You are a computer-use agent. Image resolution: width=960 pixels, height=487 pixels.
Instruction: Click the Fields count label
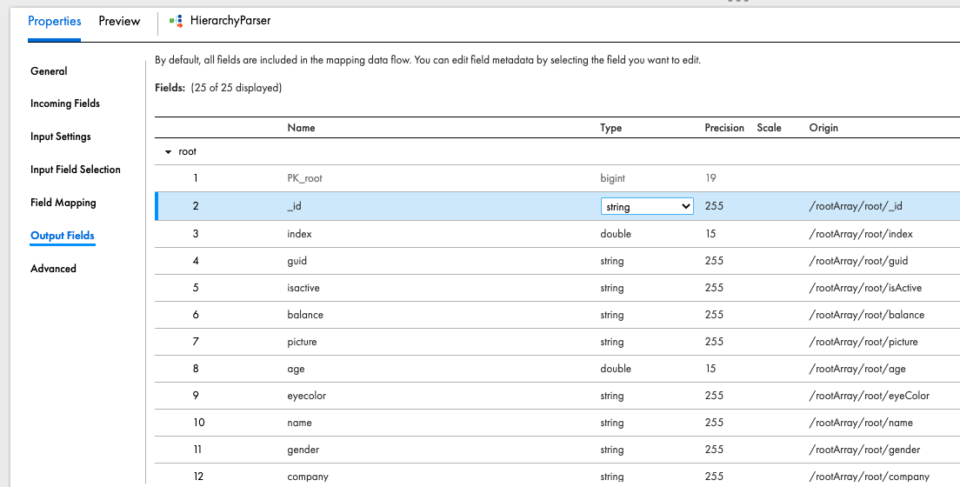coord(219,88)
